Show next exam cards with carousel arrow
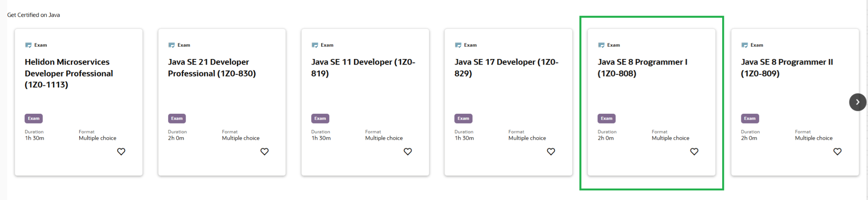Viewport: 868px width, 200px height. (857, 102)
